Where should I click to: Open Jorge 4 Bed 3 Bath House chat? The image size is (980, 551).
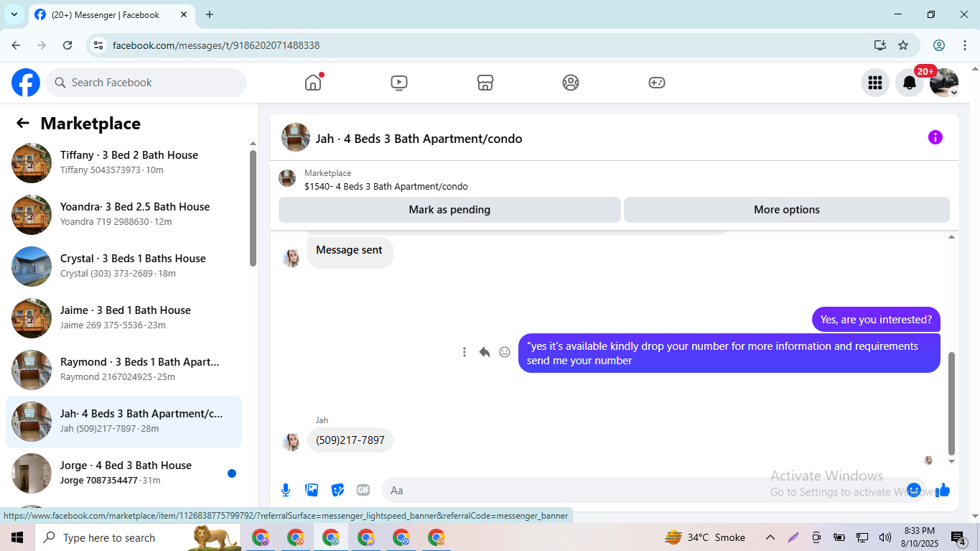(123, 473)
